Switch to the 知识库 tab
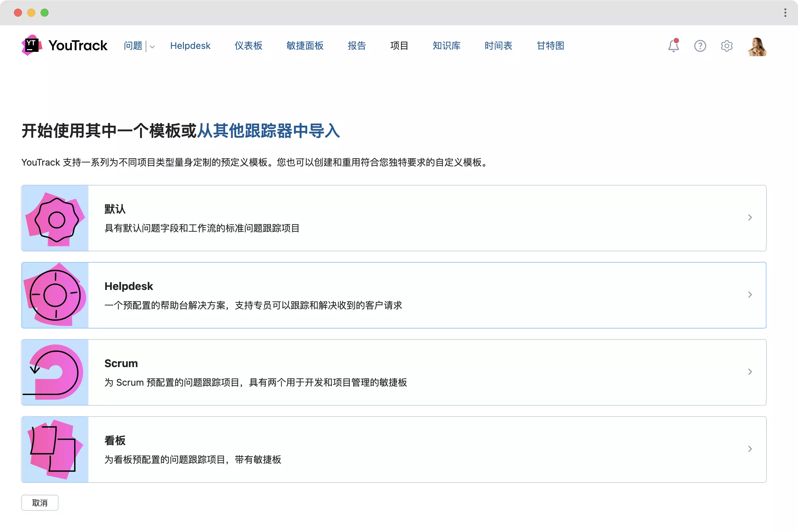 [446, 46]
